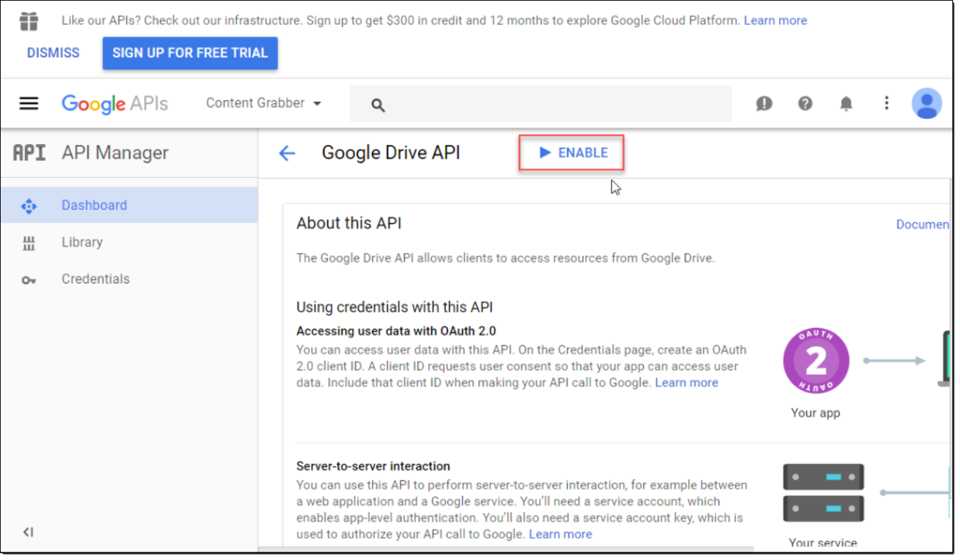Click Learn more in server-to-server section
This screenshot has height=560, width=960.
560,534
